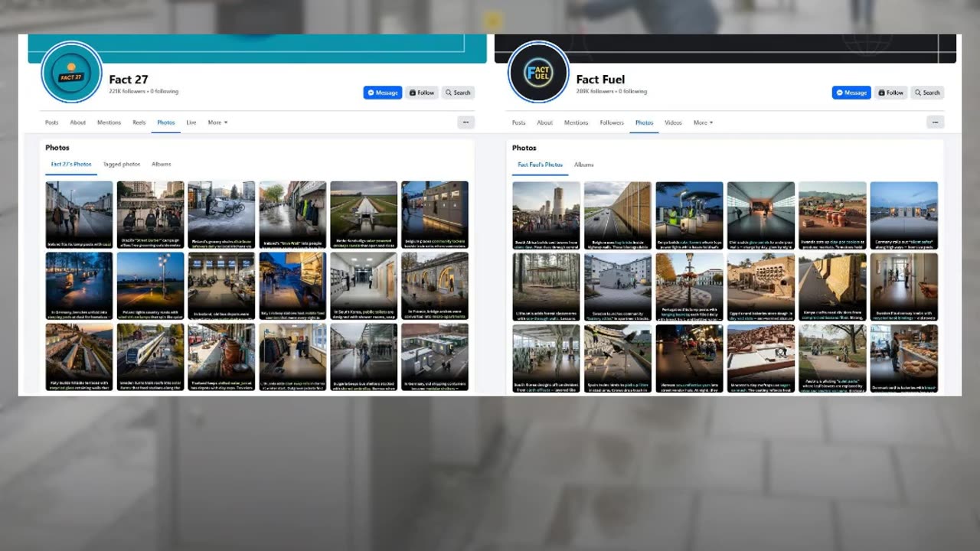The height and width of the screenshot is (551, 980).
Task: Open the About tab on Fact Fuel
Action: [x=544, y=122]
